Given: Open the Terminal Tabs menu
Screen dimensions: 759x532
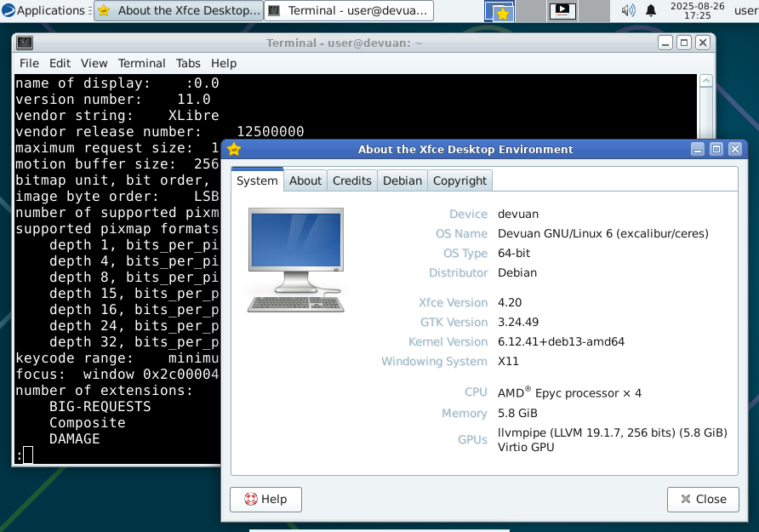Looking at the screenshot, I should pyautogui.click(x=188, y=63).
